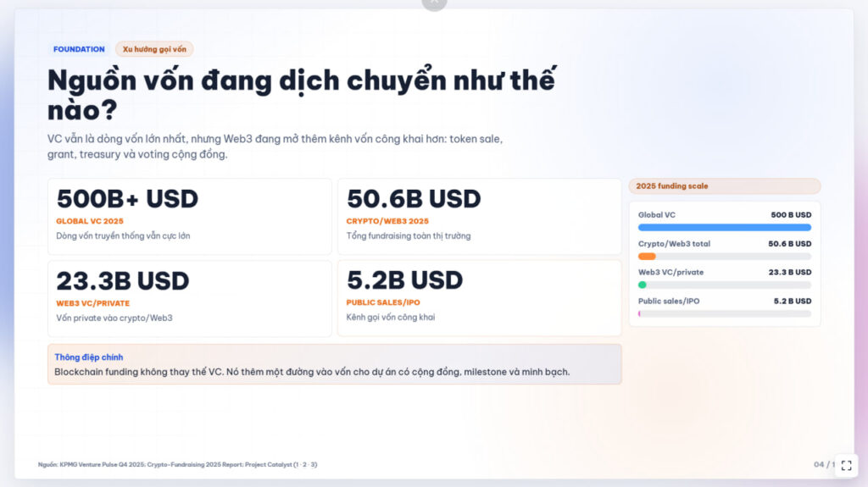Viewport: 868px width, 487px height.
Task: Select the FOUNDATION tag label
Action: coord(79,49)
